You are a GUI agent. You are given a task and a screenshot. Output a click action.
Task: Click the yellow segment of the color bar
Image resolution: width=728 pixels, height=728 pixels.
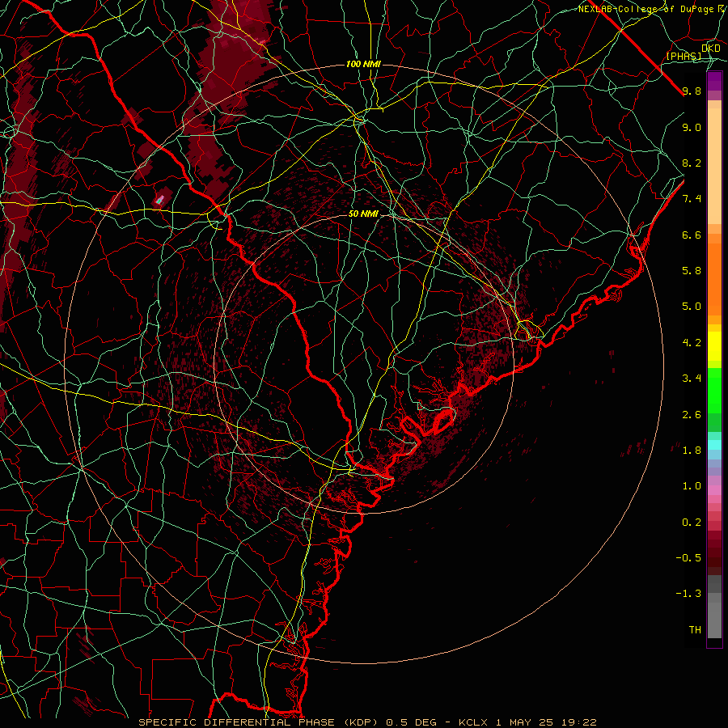pyautogui.click(x=714, y=346)
